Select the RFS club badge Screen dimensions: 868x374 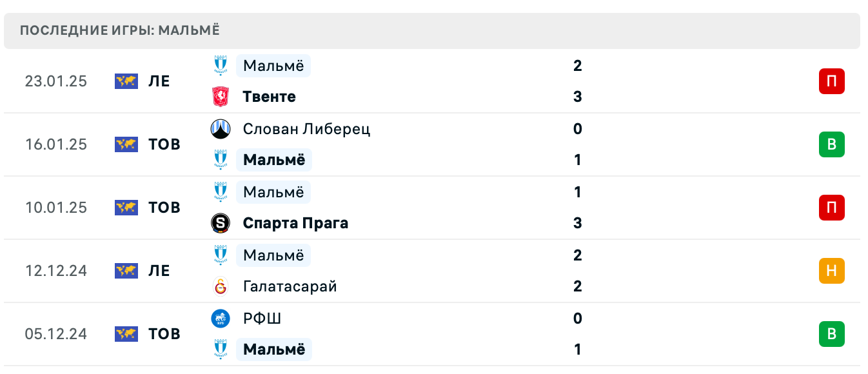pos(221,318)
